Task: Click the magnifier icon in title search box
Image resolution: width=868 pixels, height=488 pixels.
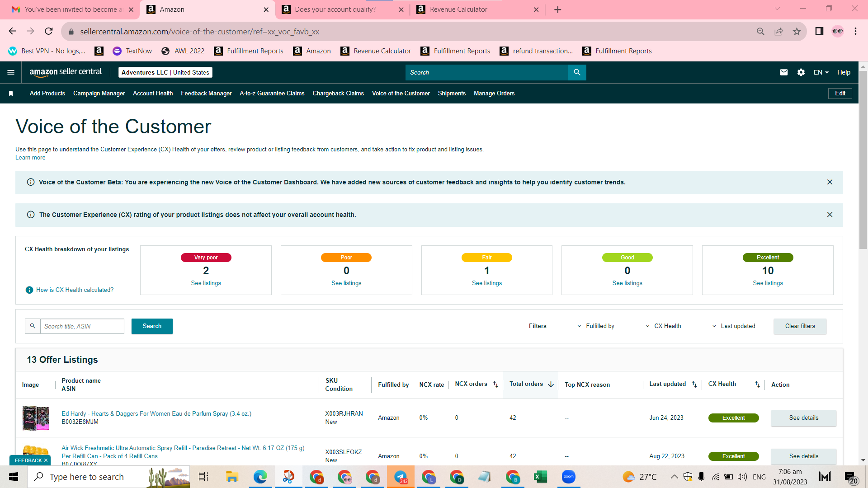Action: (x=33, y=326)
